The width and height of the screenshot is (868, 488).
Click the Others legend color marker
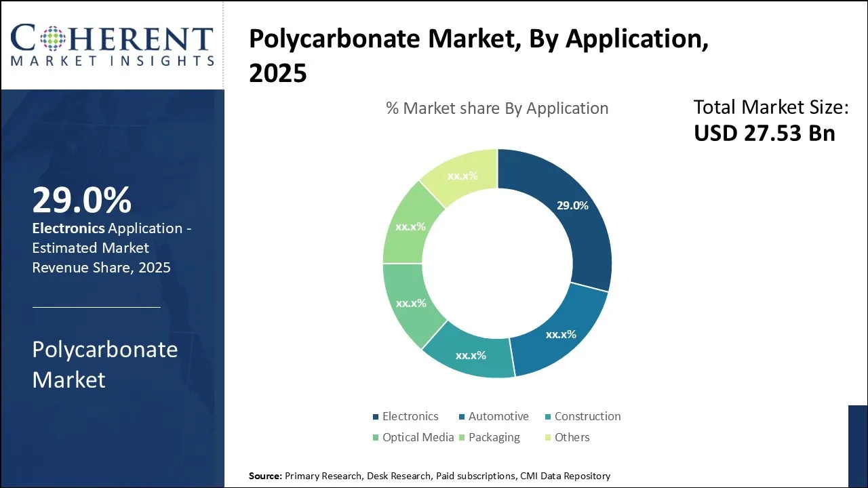tap(547, 438)
